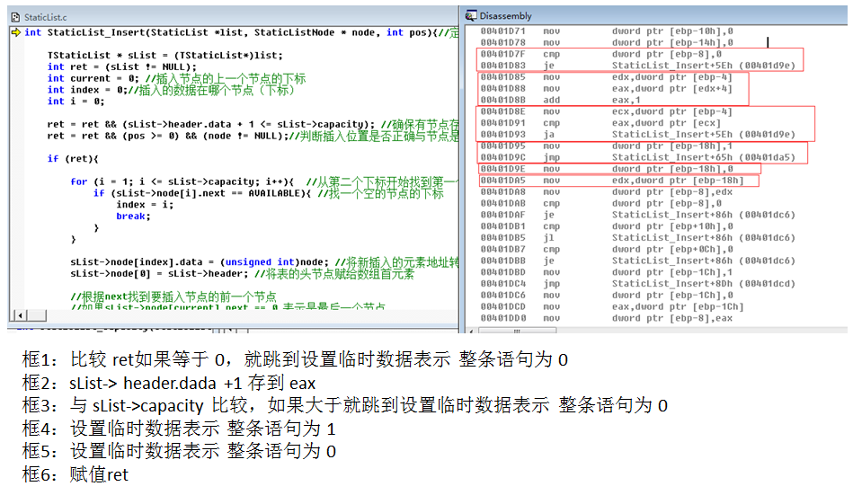
Task: Click the row at 00401D91 'cmp eax,dword ptr [ecx]'
Action: pyautogui.click(x=600, y=123)
